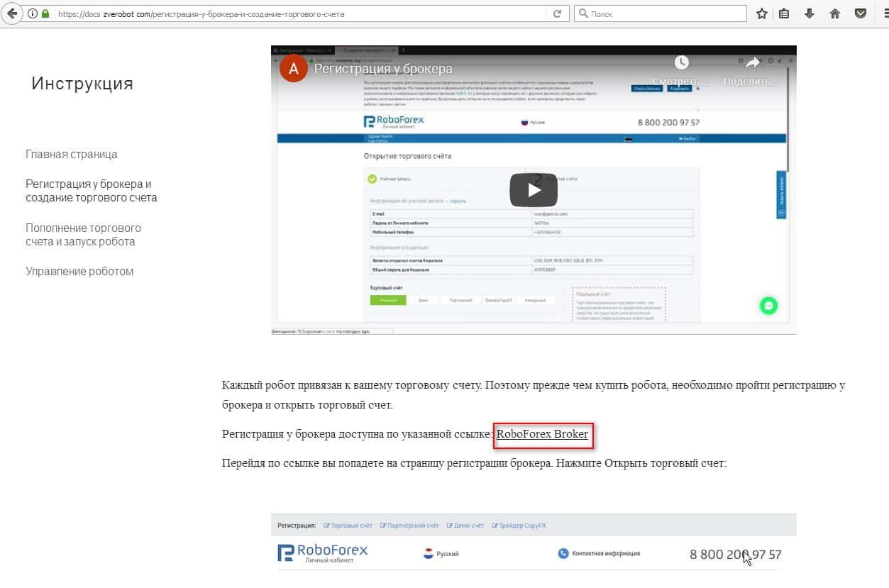Click the Watch later clock icon on video

pos(681,63)
